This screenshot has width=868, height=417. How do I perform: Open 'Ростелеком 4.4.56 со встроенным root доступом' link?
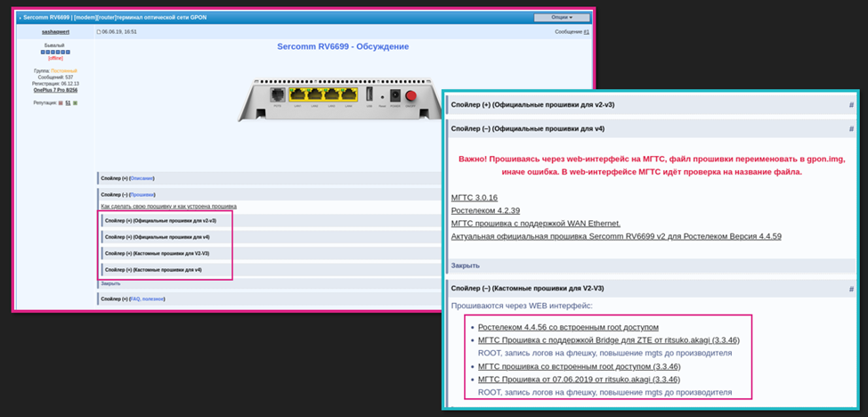(x=568, y=327)
